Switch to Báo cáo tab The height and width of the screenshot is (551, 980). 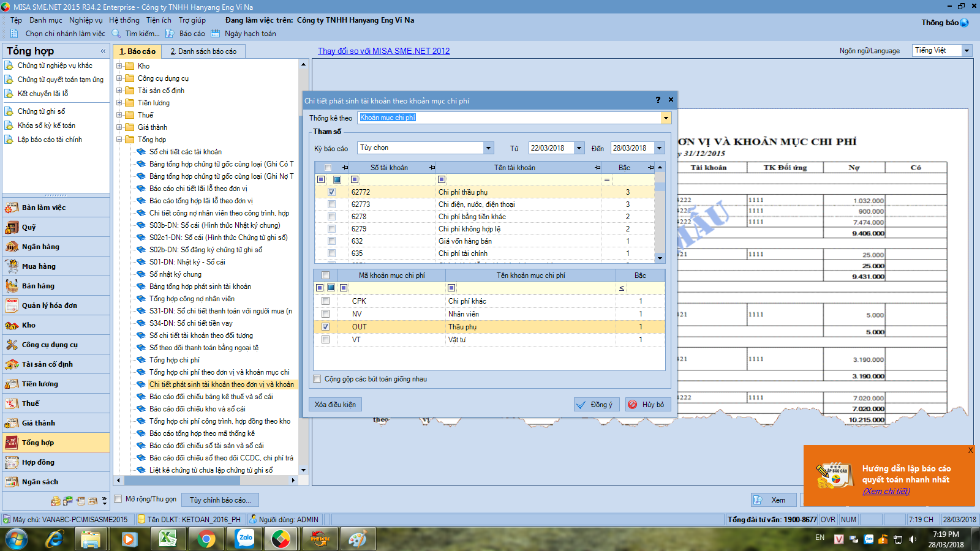coord(138,51)
